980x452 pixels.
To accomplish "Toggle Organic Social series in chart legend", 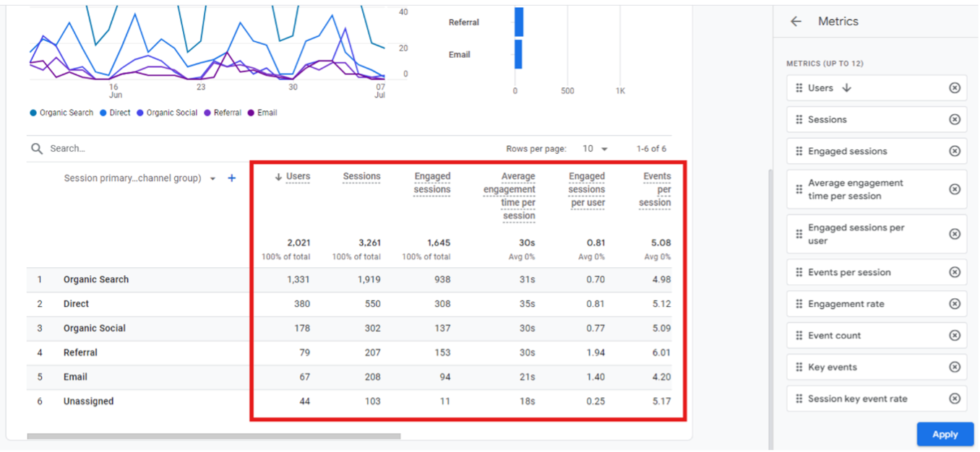I will tap(167, 113).
